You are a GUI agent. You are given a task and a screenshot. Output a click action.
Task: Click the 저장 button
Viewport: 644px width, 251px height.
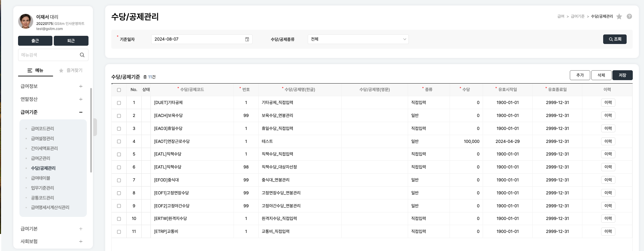622,75
